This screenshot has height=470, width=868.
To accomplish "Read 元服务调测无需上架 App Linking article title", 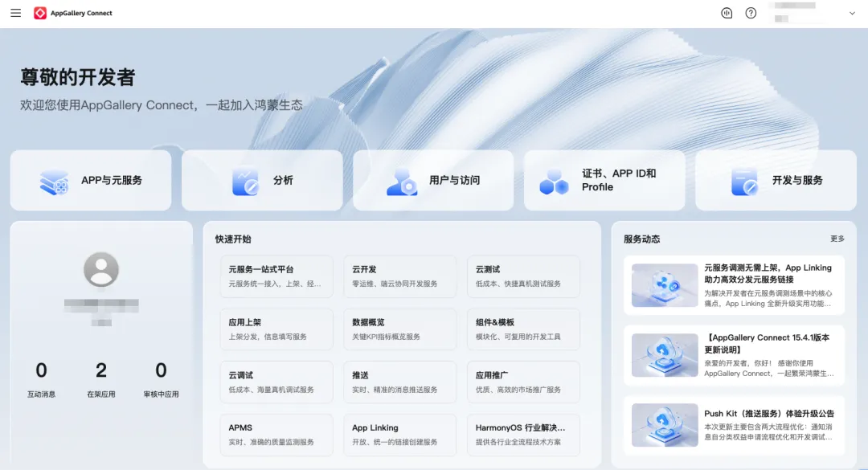I will (768, 273).
